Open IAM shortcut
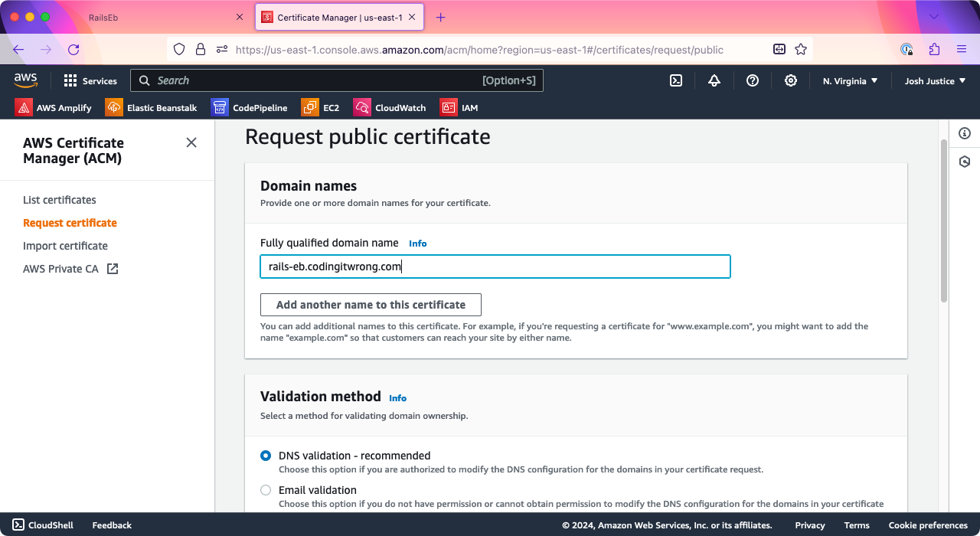 coord(459,107)
